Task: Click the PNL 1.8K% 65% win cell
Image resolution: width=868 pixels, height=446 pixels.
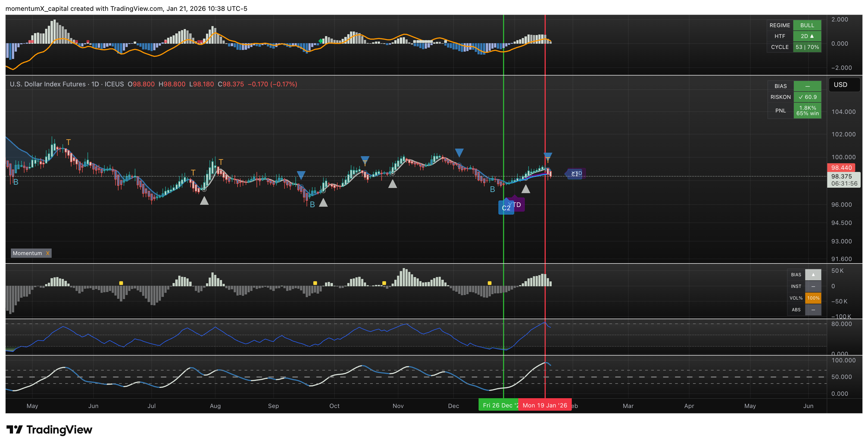Action: pos(807,111)
